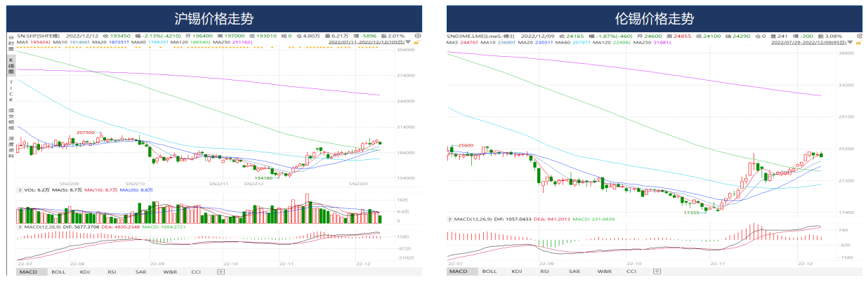Click the VOL indicator help question mark

click(20, 190)
